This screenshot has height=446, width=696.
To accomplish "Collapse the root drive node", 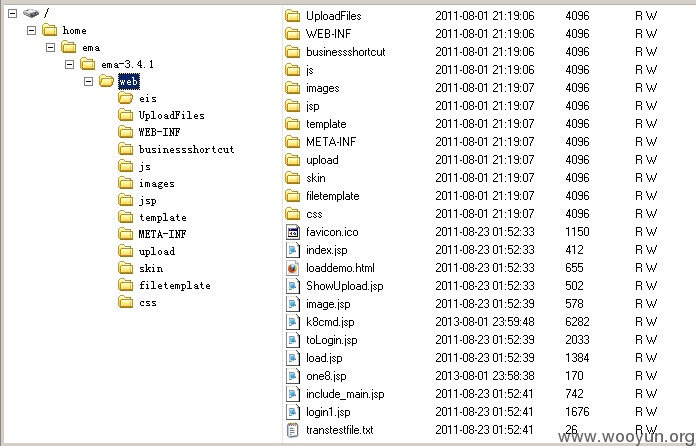I will click(x=13, y=13).
